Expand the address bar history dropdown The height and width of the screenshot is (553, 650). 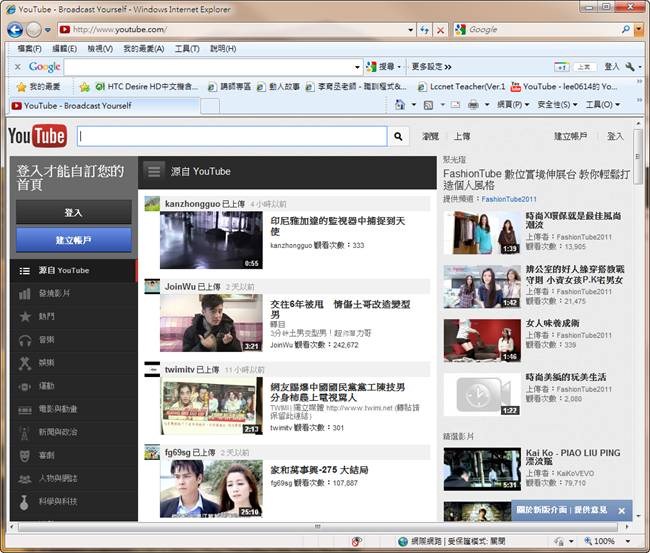[x=410, y=30]
